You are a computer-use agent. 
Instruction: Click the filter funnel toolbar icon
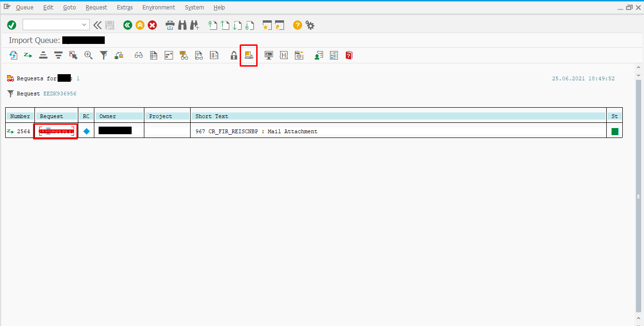pos(104,55)
